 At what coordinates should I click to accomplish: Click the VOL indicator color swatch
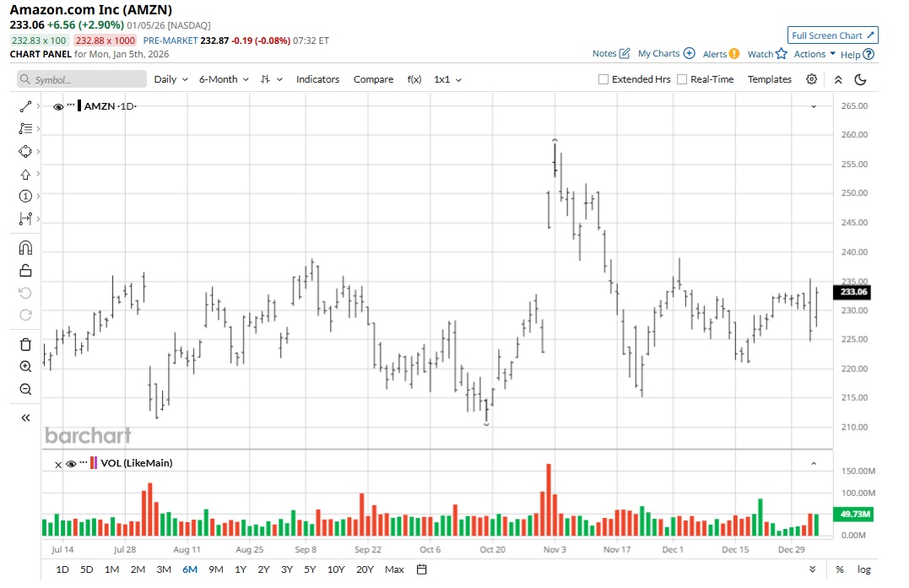(x=94, y=463)
